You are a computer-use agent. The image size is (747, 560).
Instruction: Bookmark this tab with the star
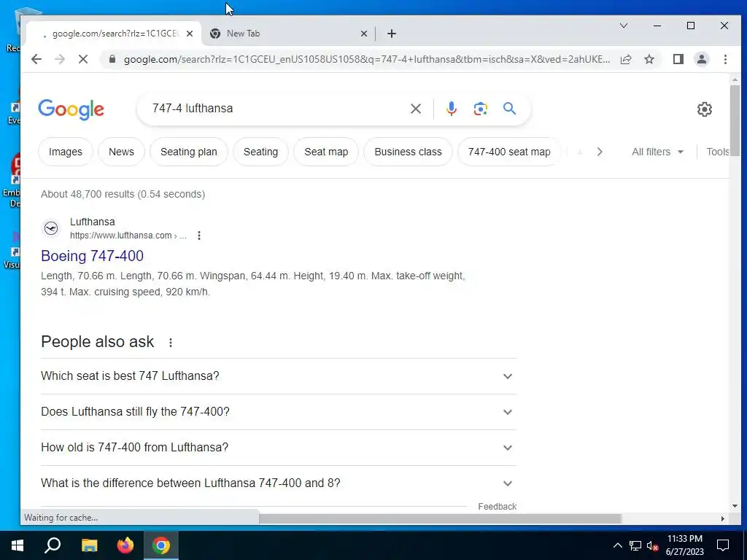[x=649, y=59]
